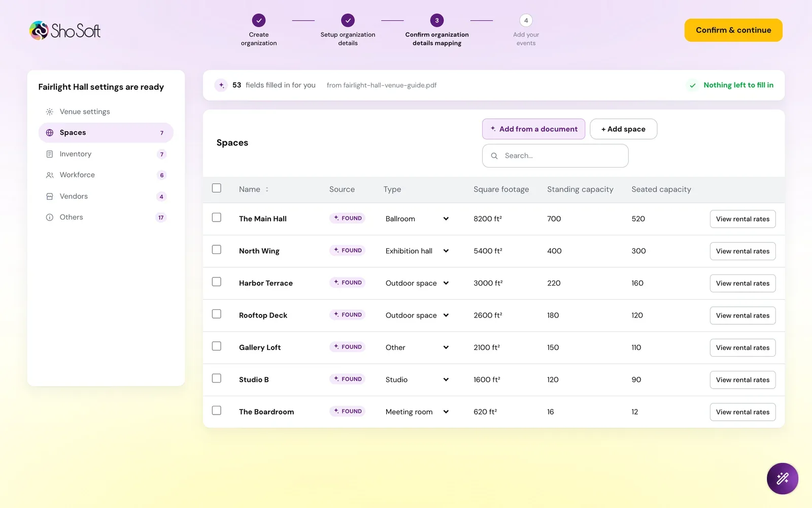Click the Venue settings gear icon
Screen dimensions: 812x508
tap(50, 112)
